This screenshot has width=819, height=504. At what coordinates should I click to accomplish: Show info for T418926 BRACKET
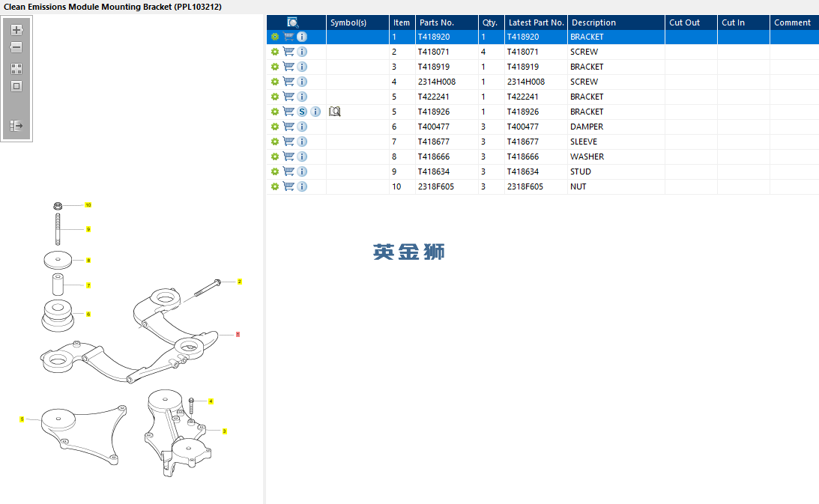[x=315, y=112]
